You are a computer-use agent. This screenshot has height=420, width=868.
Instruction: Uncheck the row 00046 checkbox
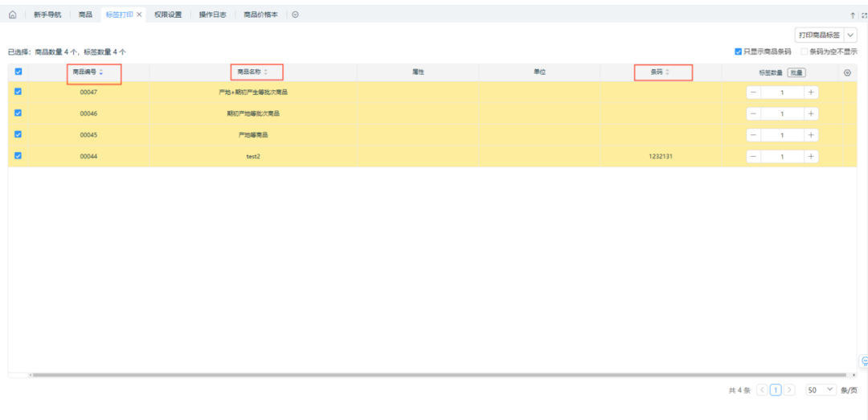pos(18,113)
